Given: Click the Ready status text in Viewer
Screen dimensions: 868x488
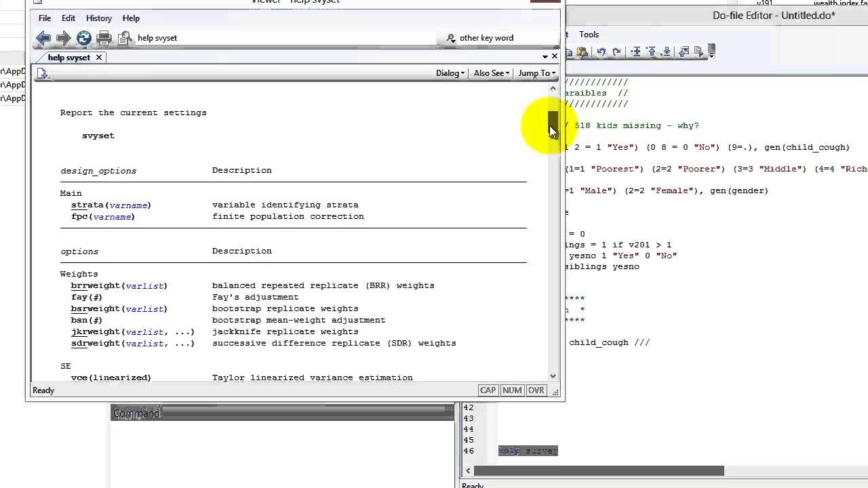Looking at the screenshot, I should 43,390.
